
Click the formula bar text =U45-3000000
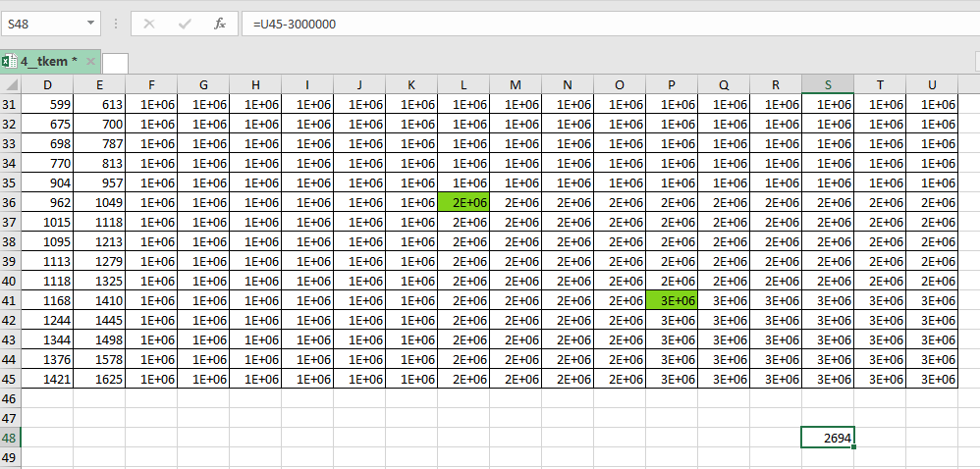tap(295, 24)
